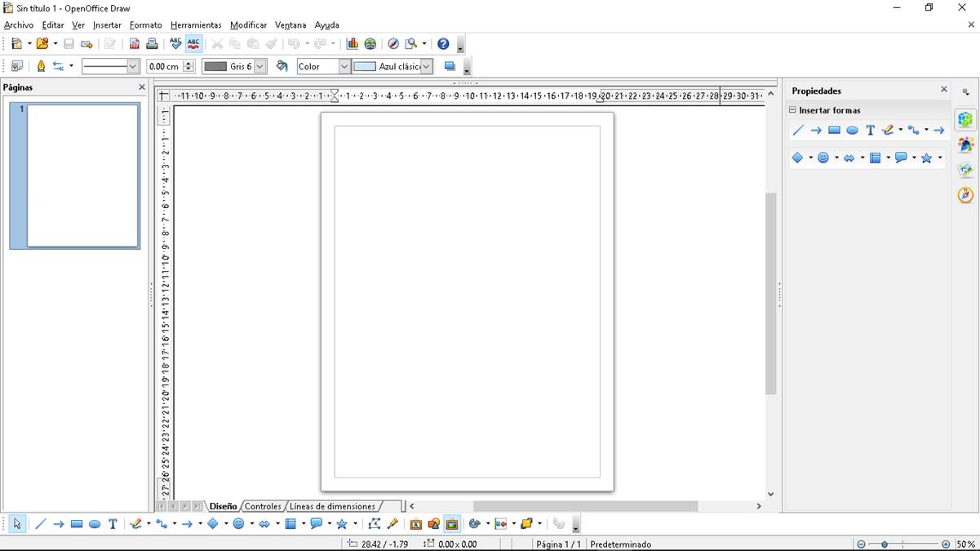Select the star shape tool in the sidebar
The height and width of the screenshot is (551, 980).
click(927, 158)
